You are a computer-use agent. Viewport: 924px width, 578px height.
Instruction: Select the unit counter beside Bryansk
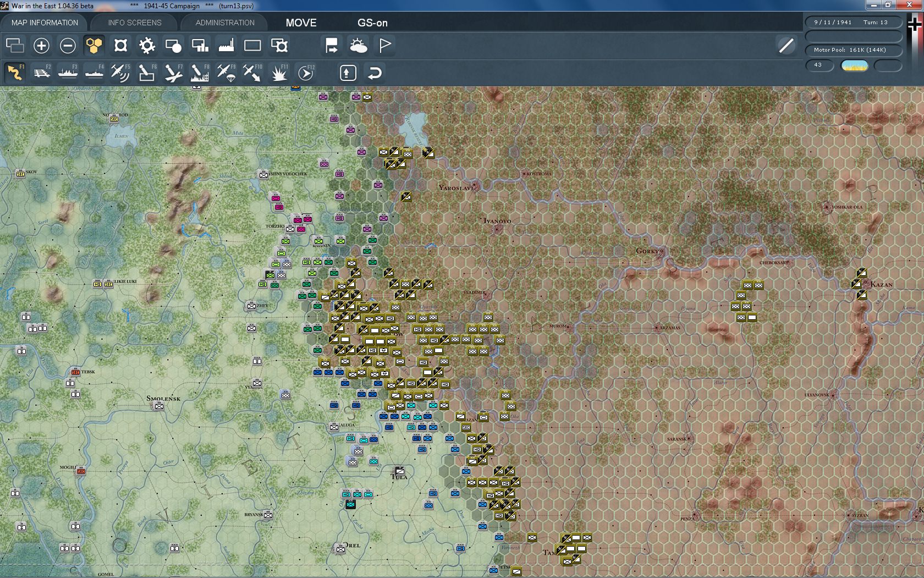tap(268, 515)
